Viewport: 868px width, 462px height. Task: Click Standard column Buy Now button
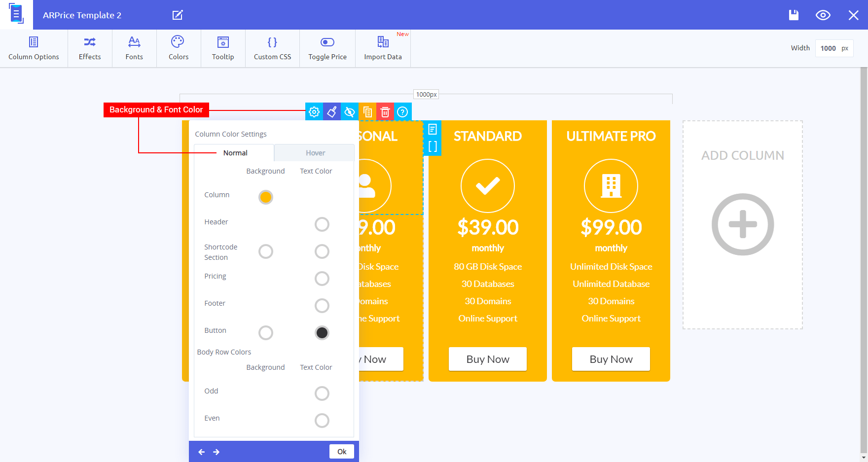pos(488,359)
